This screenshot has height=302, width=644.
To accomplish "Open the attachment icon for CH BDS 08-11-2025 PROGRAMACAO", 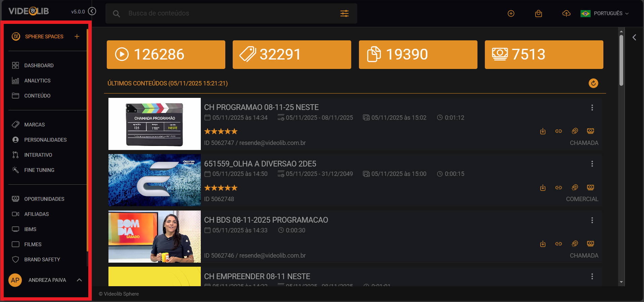I will (x=575, y=244).
